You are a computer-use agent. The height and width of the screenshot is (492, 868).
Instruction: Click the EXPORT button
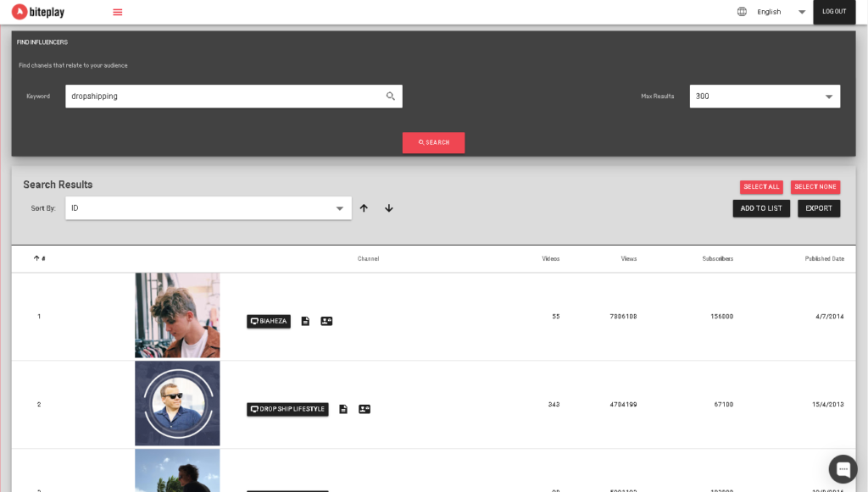click(x=818, y=208)
